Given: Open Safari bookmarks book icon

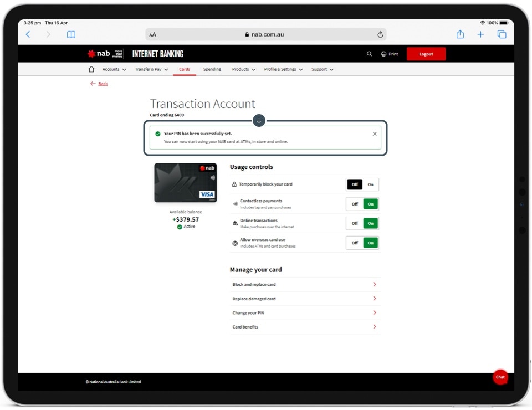Looking at the screenshot, I should point(71,34).
